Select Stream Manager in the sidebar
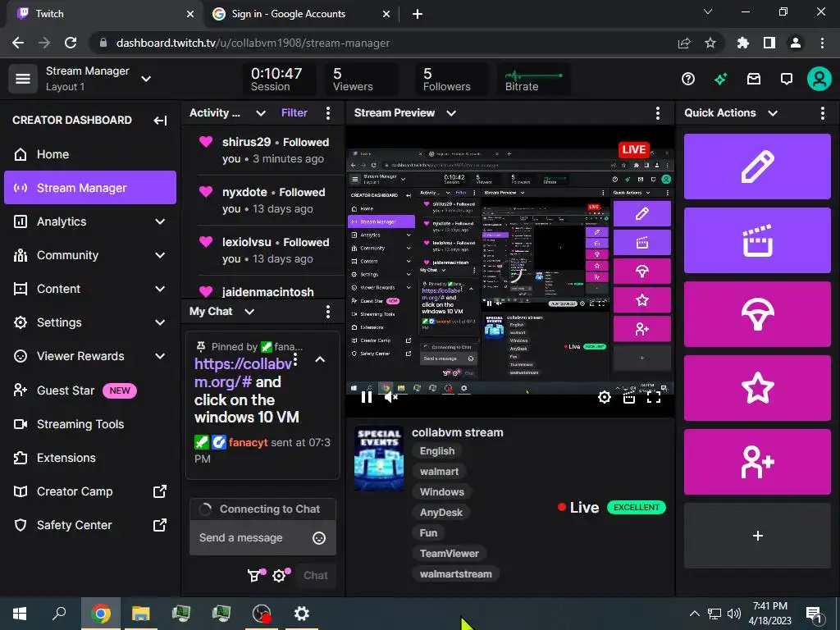The height and width of the screenshot is (630, 840). [x=89, y=188]
